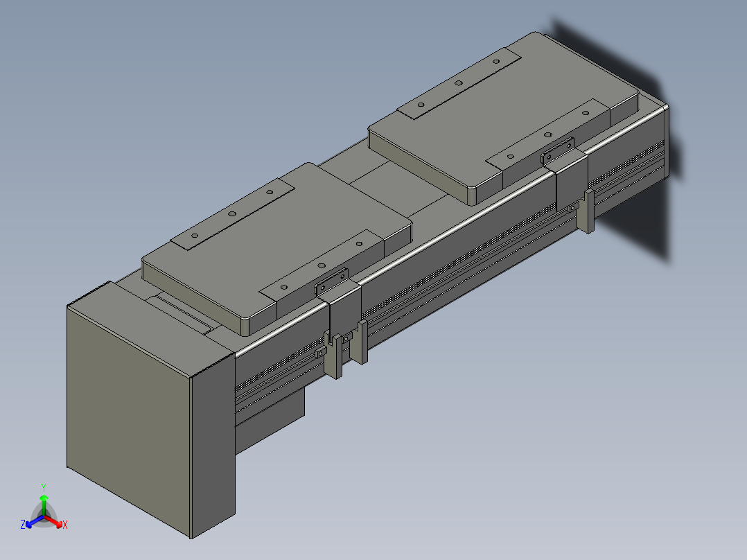Image resolution: width=747 pixels, height=560 pixels.
Task: Select the dark mounting block under the rail
Action: (x=270, y=424)
